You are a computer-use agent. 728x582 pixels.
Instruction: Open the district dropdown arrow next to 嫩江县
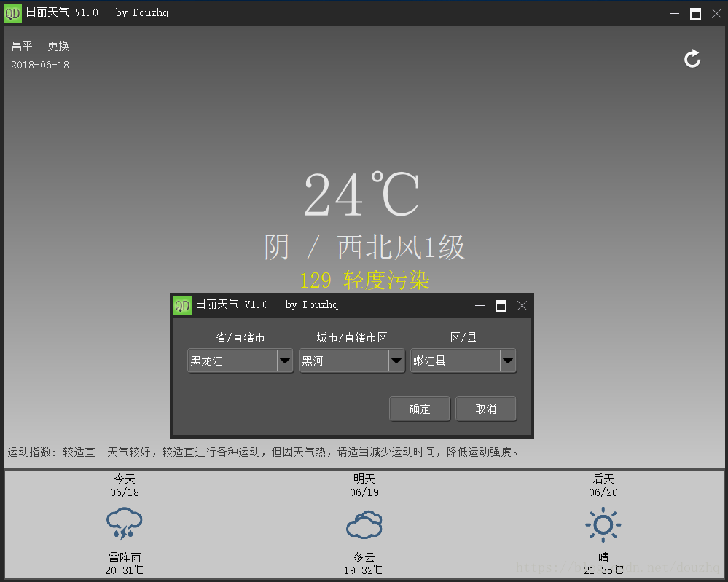coord(508,361)
